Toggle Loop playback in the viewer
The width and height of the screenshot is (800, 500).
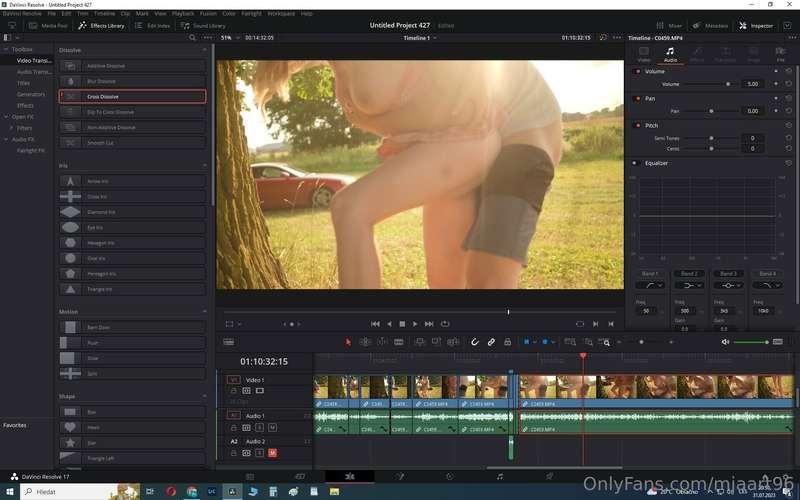click(x=445, y=324)
